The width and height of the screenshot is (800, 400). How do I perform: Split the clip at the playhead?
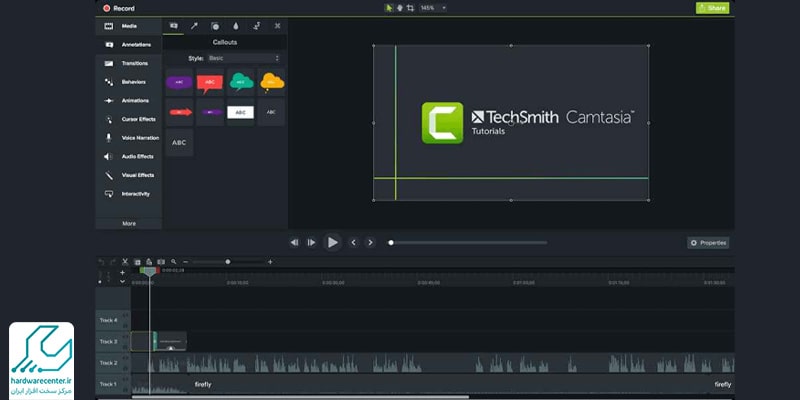point(161,262)
